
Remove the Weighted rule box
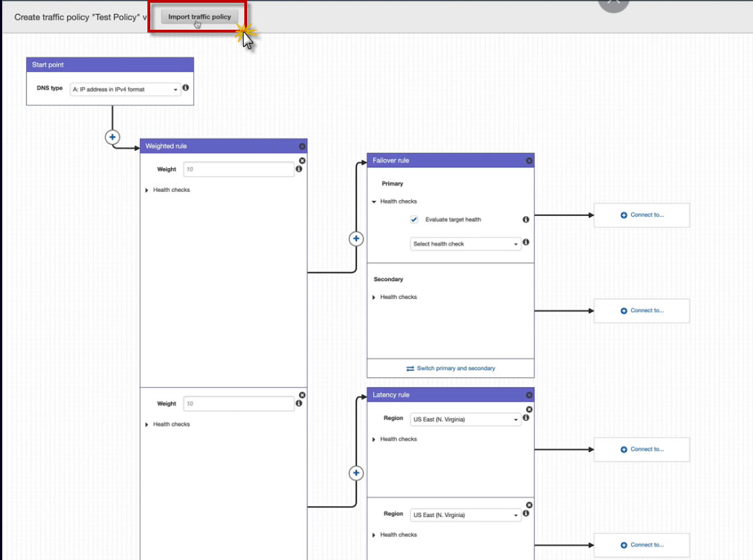pos(302,147)
